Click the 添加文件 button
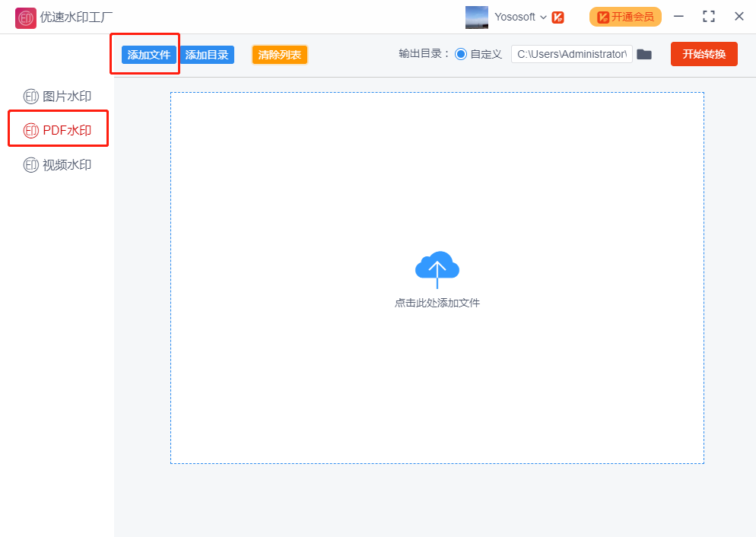Viewport: 756px width, 537px height. tap(149, 55)
